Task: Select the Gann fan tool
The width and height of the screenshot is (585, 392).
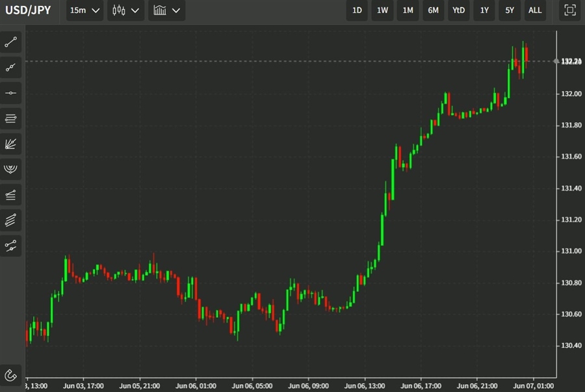Action: point(11,144)
